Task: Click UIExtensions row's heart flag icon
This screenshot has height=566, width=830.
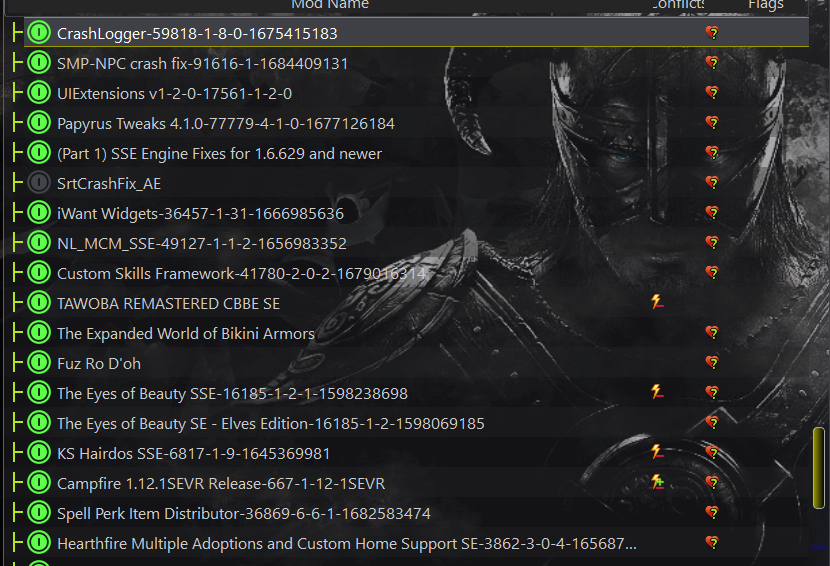Action: tap(712, 93)
